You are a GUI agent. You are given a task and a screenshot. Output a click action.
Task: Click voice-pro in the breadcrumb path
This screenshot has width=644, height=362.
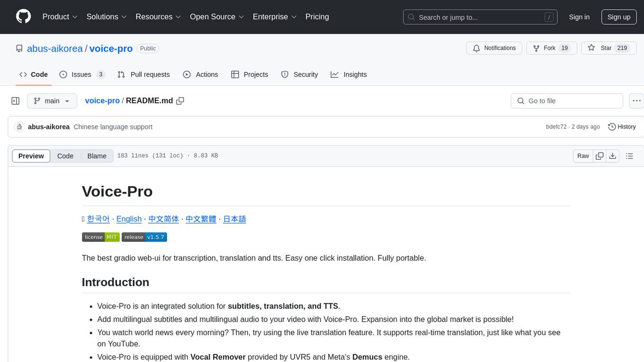[x=102, y=101]
